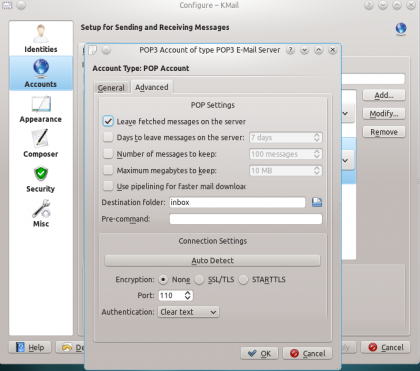Click the disabled 10 MB field
This screenshot has width=420, height=371.
(281, 170)
